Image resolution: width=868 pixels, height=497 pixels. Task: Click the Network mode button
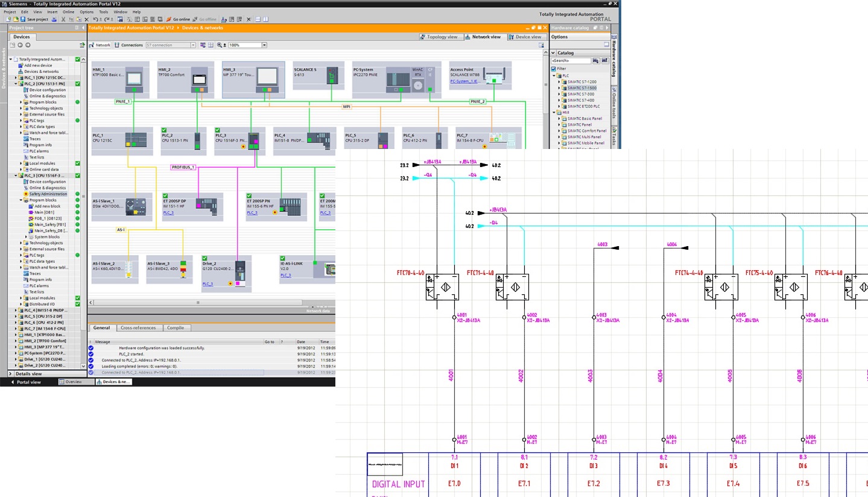click(100, 45)
